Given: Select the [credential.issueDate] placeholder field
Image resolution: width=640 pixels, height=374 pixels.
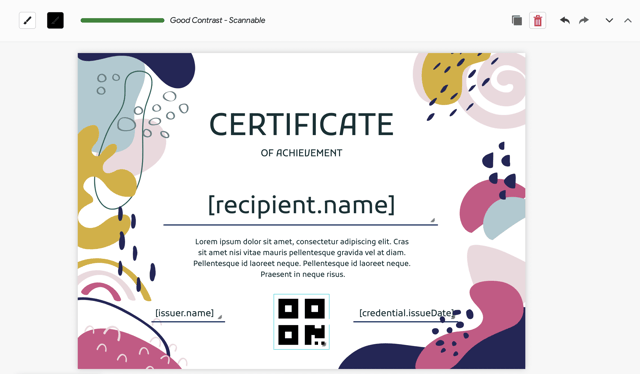Looking at the screenshot, I should [406, 313].
